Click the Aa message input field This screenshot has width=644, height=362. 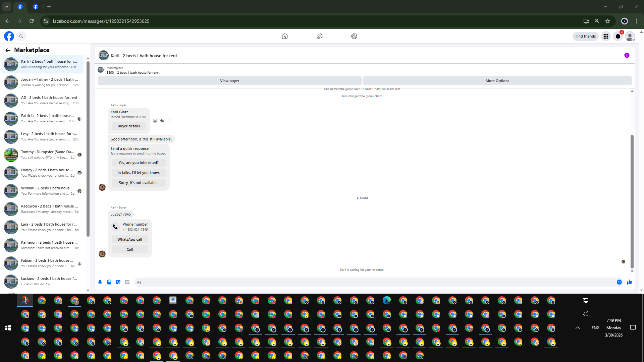pos(369,282)
